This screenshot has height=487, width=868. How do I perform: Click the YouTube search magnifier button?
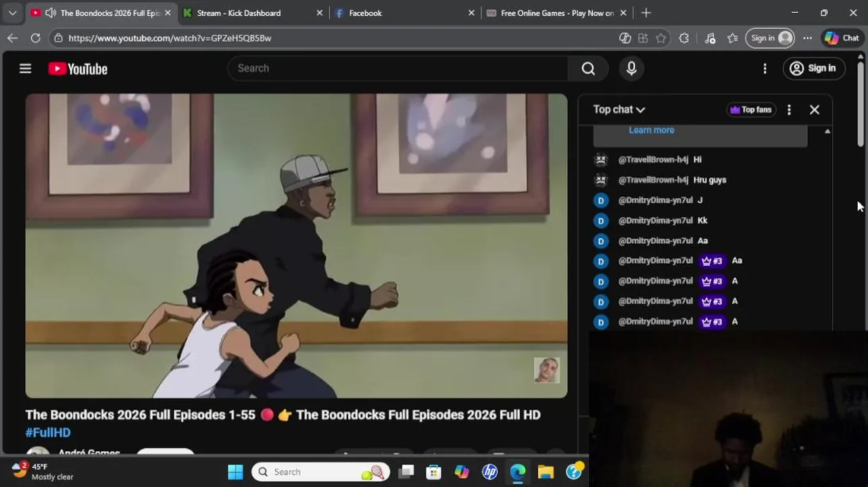pos(588,68)
